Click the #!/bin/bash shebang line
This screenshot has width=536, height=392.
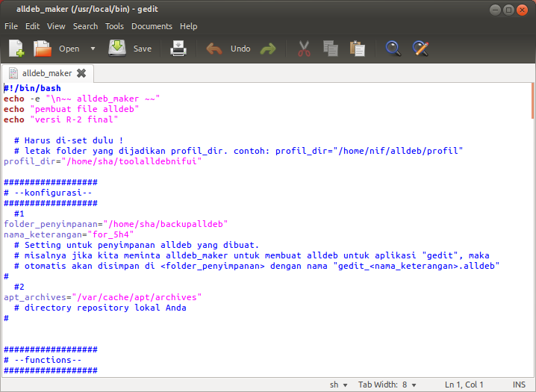tap(33, 88)
